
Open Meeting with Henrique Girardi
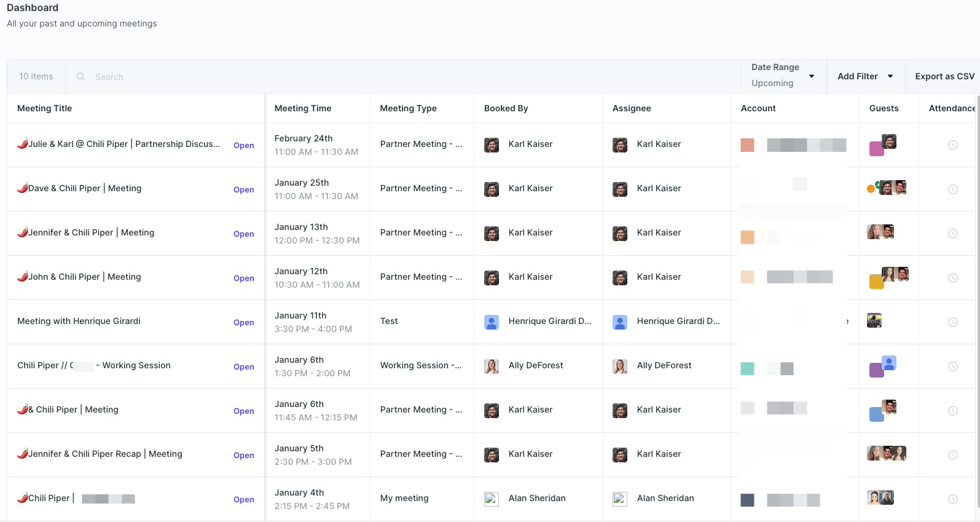(x=244, y=322)
